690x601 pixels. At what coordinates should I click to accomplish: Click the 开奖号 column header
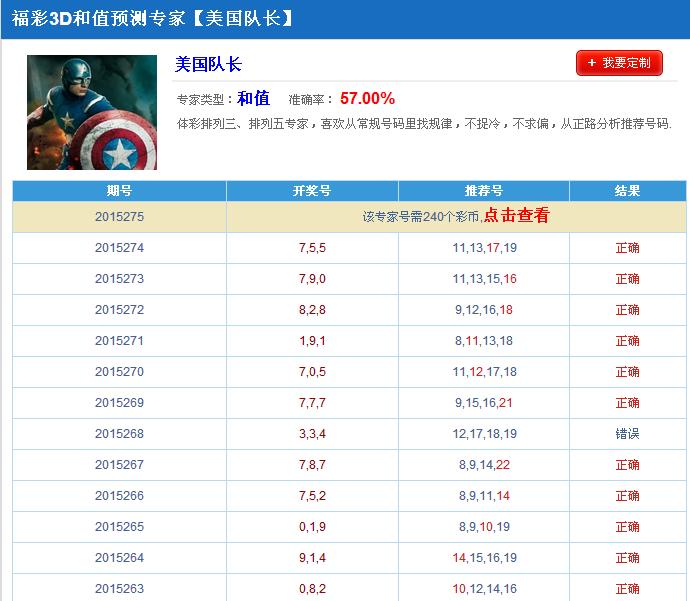point(312,191)
